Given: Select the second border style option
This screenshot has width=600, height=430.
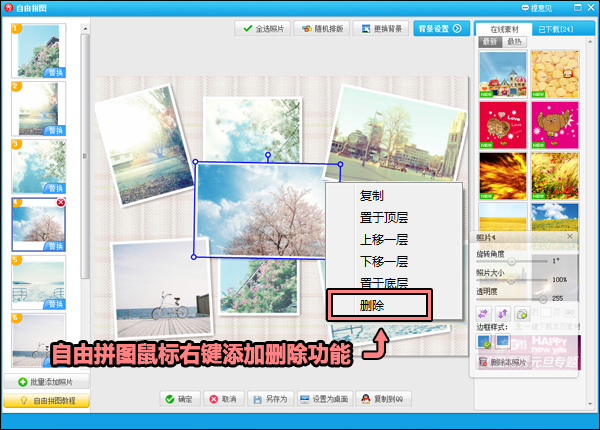Looking at the screenshot, I should pos(502,341).
